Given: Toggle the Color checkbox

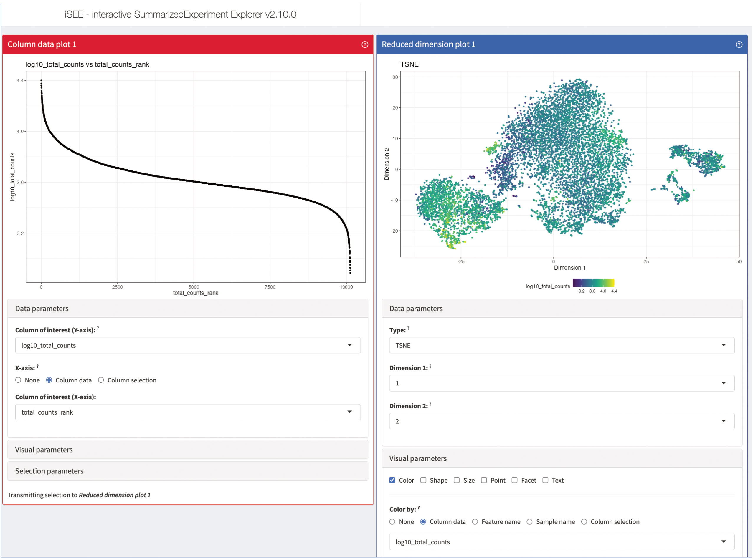Looking at the screenshot, I should coord(392,480).
